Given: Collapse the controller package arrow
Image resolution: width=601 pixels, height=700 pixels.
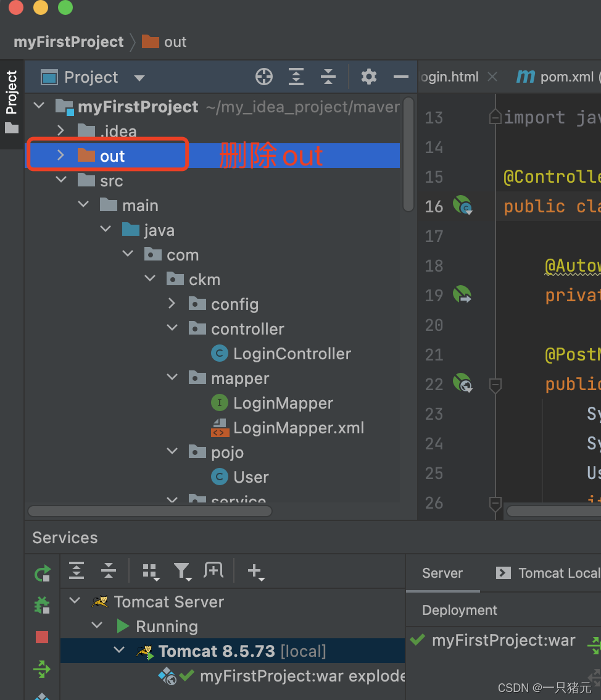Looking at the screenshot, I should [173, 328].
